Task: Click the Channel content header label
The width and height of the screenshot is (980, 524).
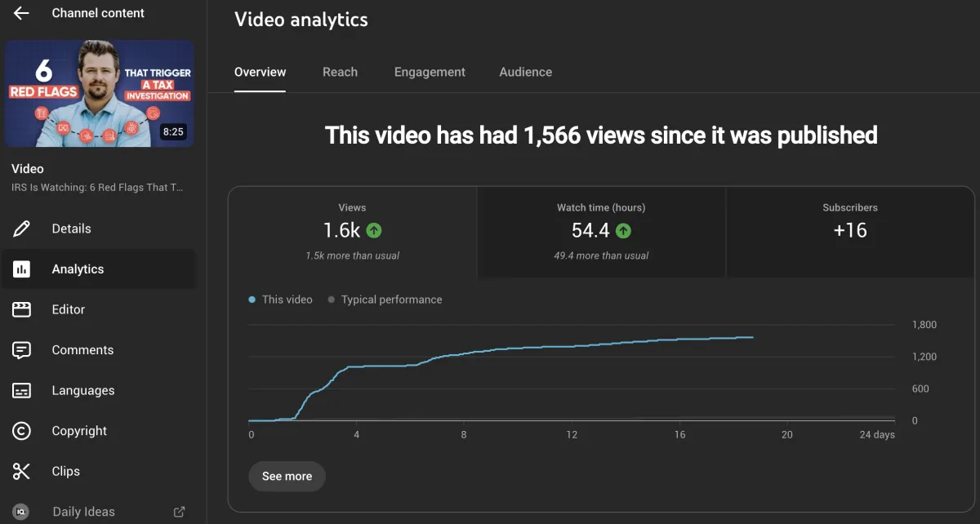Action: click(x=98, y=13)
